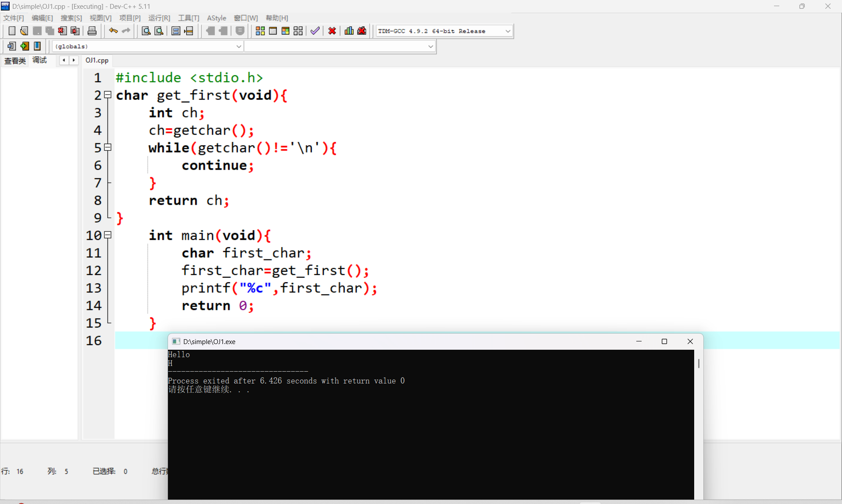842x504 pixels.
Task: Click the Print toolbar icon
Action: point(92,31)
